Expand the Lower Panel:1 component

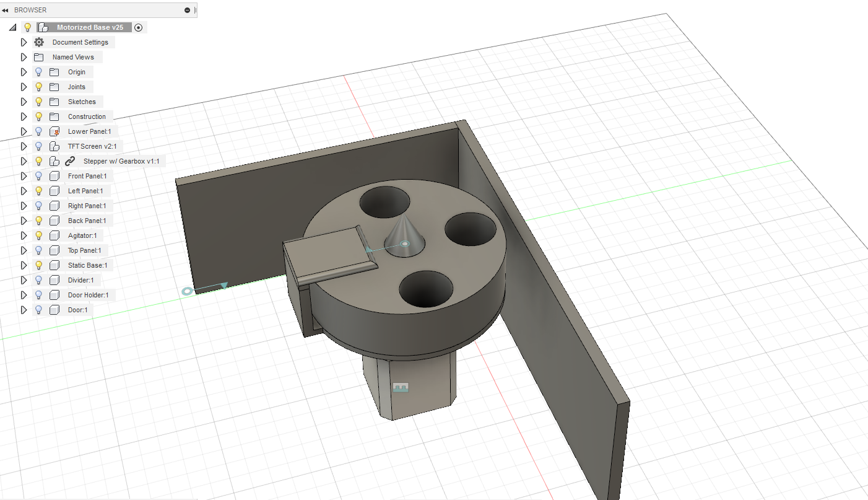(24, 131)
